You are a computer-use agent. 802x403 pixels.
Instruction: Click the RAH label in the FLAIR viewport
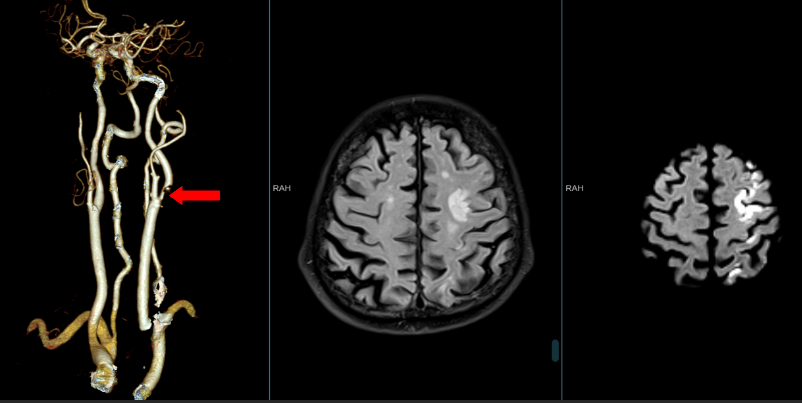coord(282,188)
